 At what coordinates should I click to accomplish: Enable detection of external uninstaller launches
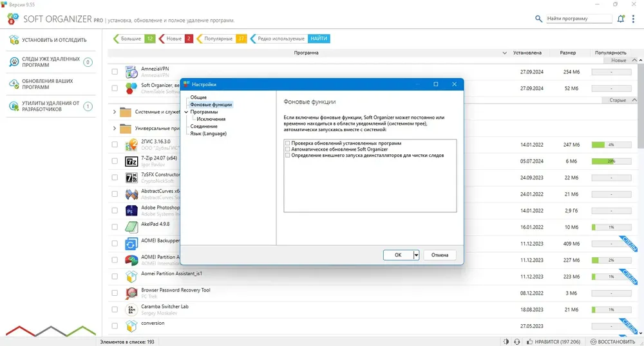287,156
